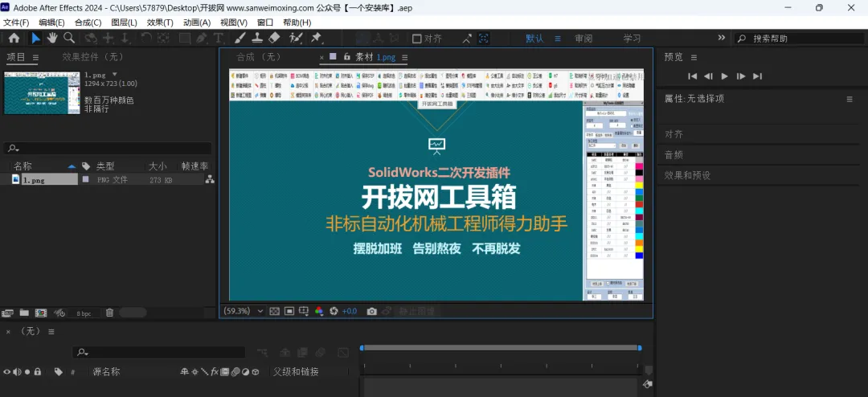Open the 合成(C) menu
Screen dimensions: 868x397
click(x=88, y=23)
